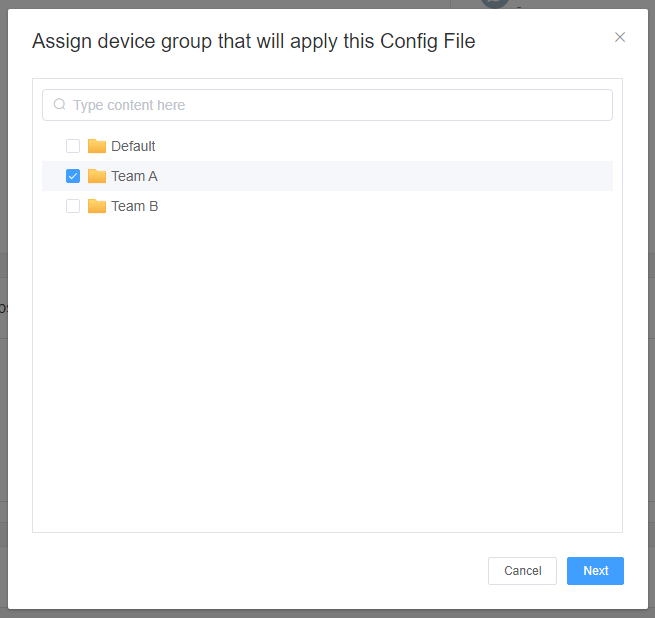Uncheck the Team A checkbox

coord(73,176)
